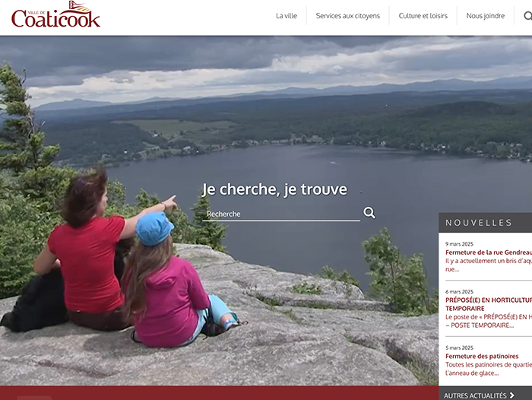Click the Je cherche, je trouve heading
Viewport: 532px width, 400px height.
[x=274, y=189]
